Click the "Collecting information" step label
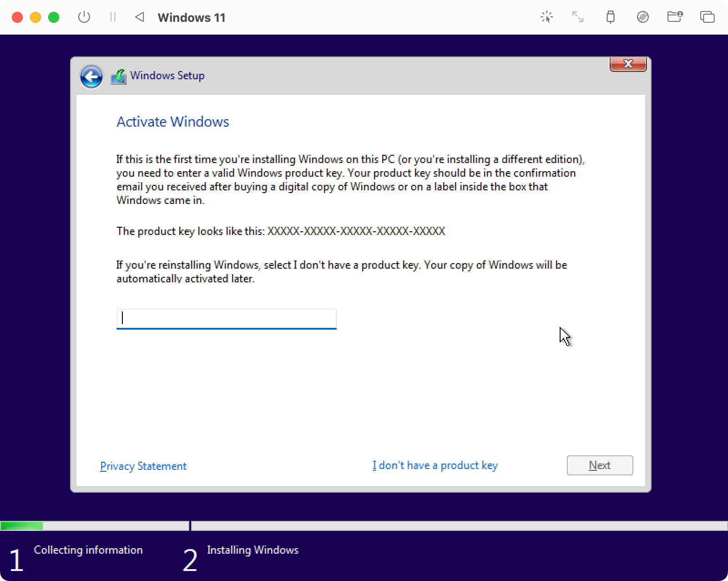This screenshot has width=728, height=581. click(x=88, y=550)
